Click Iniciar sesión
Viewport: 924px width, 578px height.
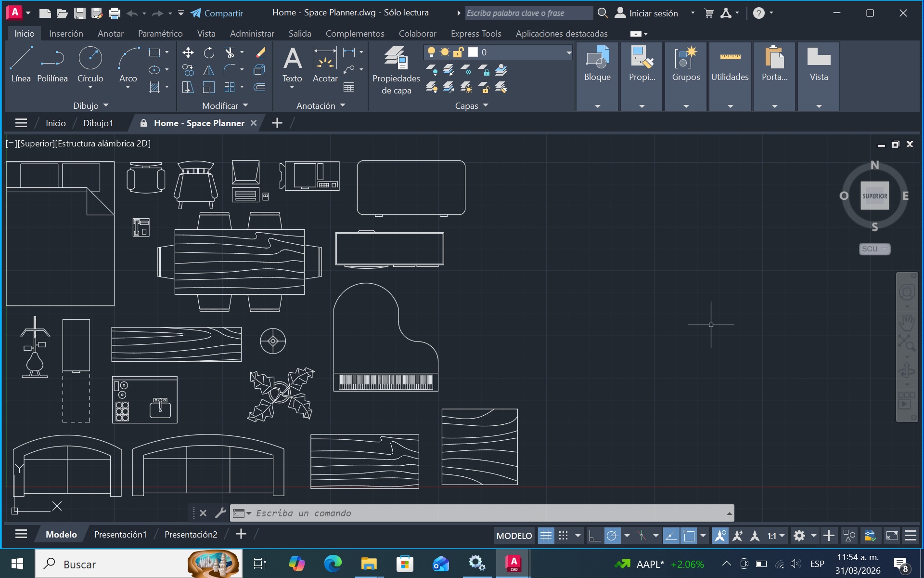pyautogui.click(x=653, y=13)
